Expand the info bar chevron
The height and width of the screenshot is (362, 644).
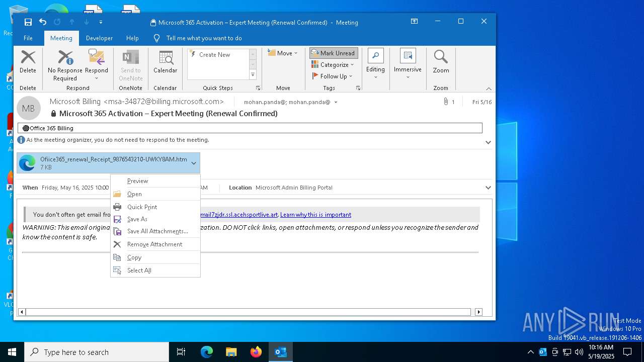(x=488, y=142)
